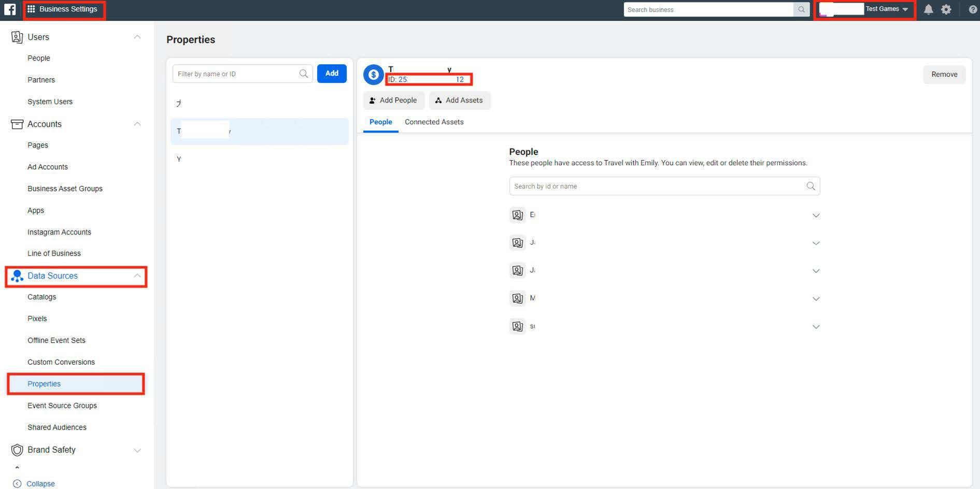980x489 pixels.
Task: Click the Remove button
Action: pyautogui.click(x=944, y=74)
